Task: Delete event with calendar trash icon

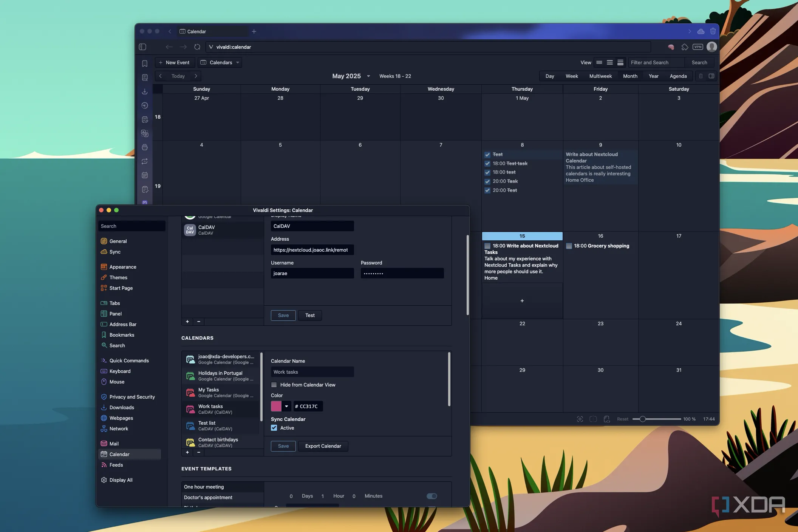Action: tap(701, 76)
